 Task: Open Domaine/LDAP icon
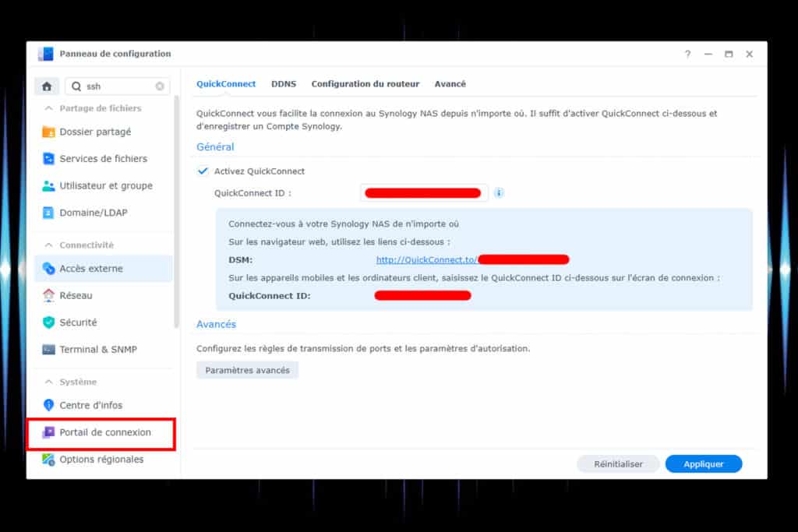[48, 213]
